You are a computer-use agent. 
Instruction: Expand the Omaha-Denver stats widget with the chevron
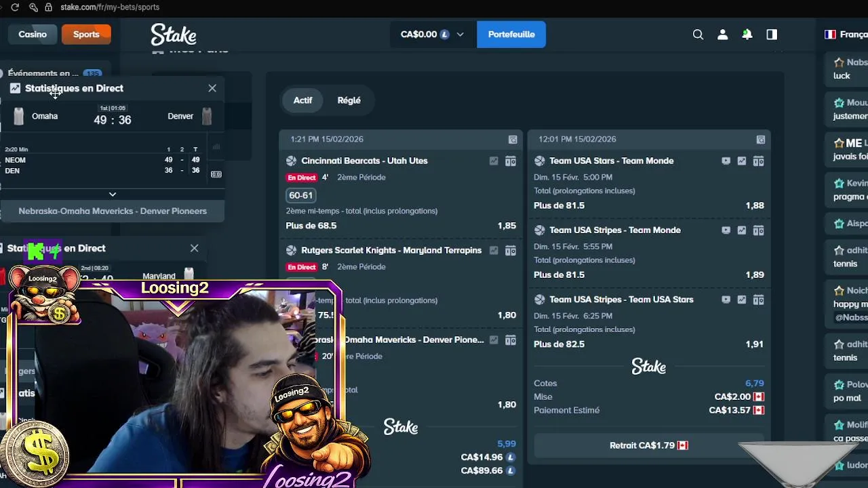click(113, 195)
